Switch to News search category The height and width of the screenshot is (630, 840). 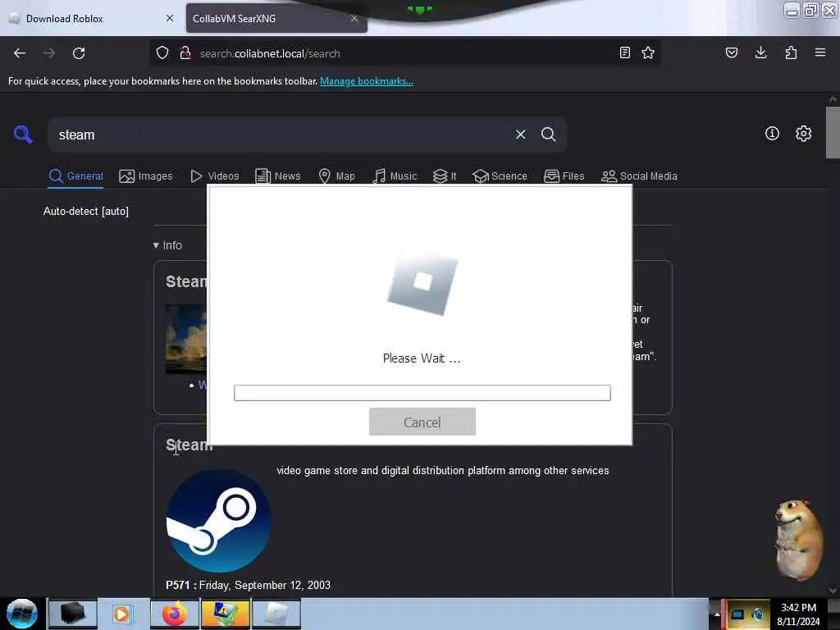(277, 176)
